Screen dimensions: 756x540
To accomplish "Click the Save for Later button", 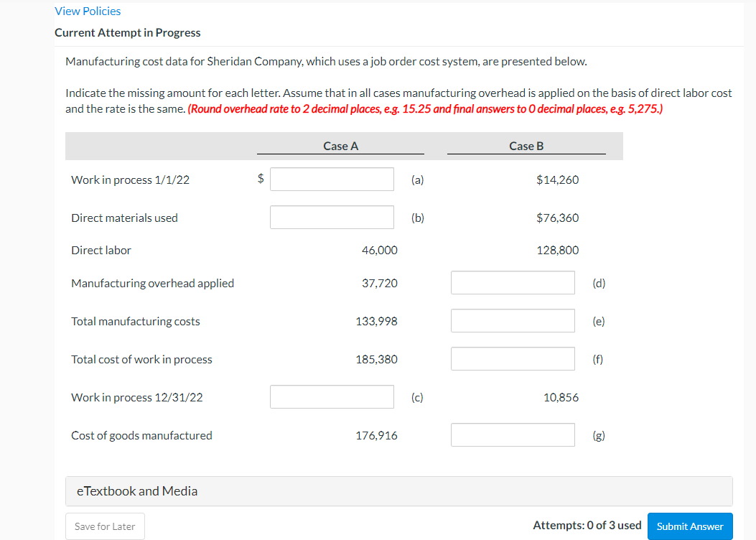I will pos(105,526).
